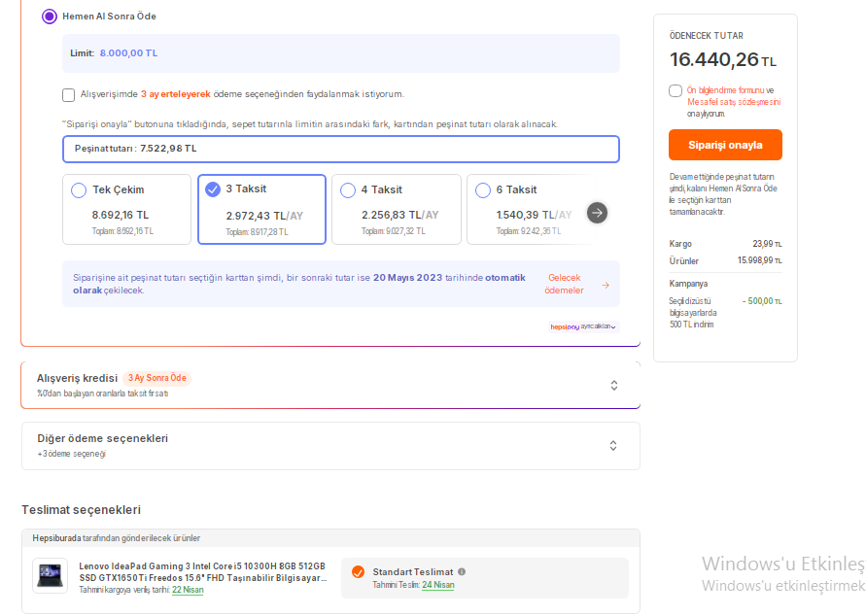
Task: Open the Gelecek ödemeler link
Action: point(564,284)
